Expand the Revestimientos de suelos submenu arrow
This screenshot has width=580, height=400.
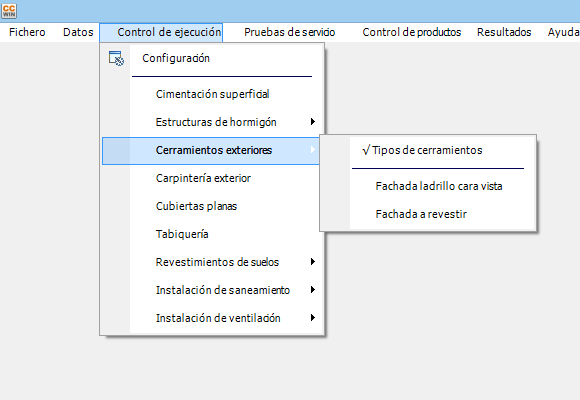[x=313, y=262]
